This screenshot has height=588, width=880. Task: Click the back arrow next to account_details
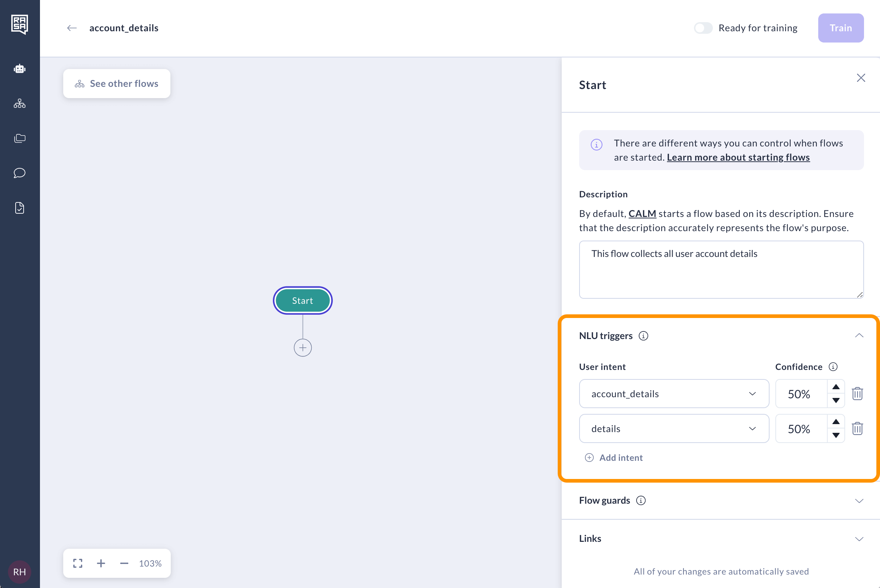tap(72, 28)
